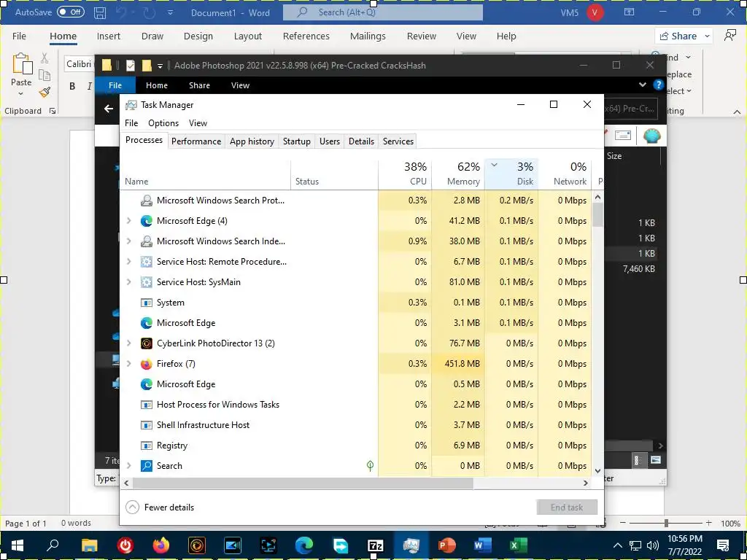Image resolution: width=747 pixels, height=560 pixels.
Task: Click the Save icon in Word title bar
Action: (x=99, y=12)
